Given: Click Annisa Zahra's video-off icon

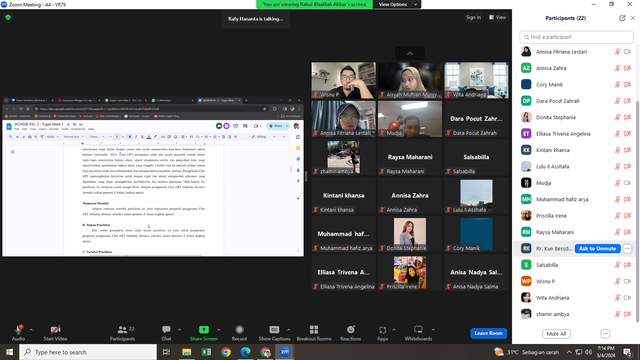Looking at the screenshot, I should click(627, 68).
